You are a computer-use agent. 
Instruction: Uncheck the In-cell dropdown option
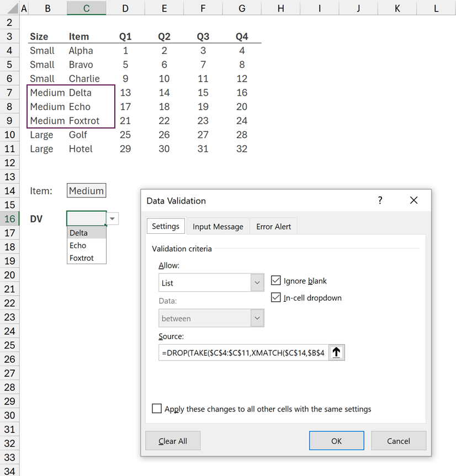coord(276,298)
